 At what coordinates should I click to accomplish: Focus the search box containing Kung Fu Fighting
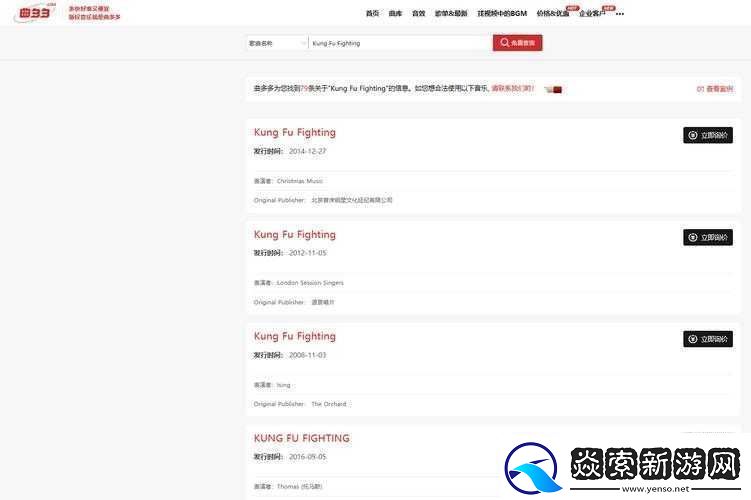pos(400,43)
